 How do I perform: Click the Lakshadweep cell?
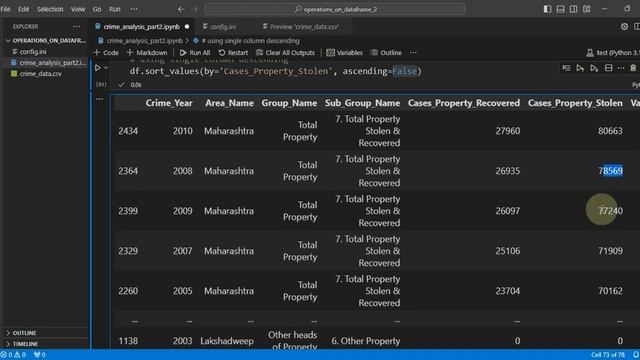point(227,341)
